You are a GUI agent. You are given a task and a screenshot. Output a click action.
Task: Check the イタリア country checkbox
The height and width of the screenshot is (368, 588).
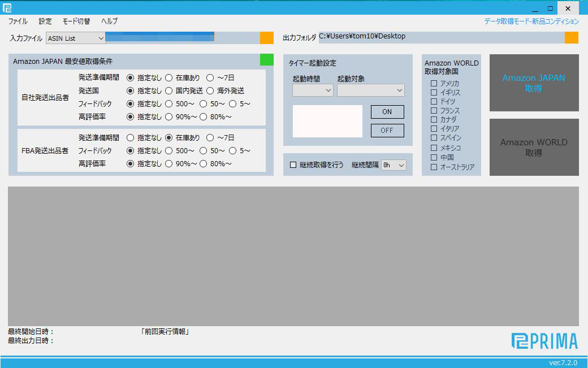click(x=434, y=128)
